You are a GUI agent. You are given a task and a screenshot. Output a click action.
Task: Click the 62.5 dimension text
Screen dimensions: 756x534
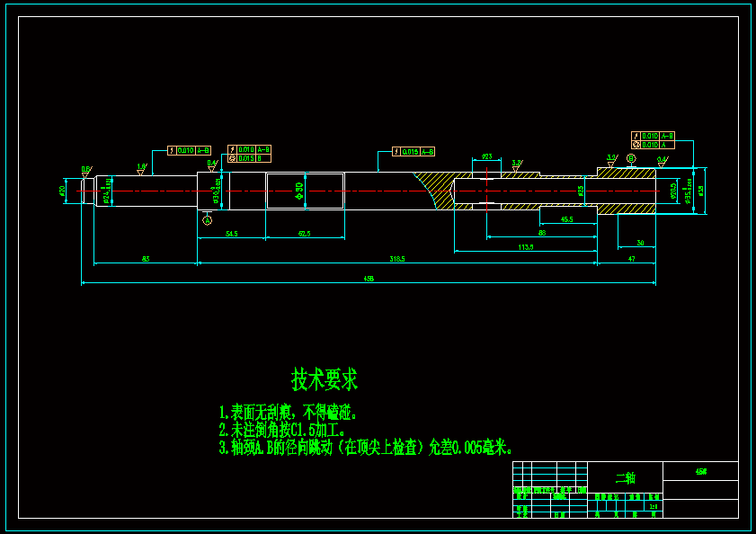point(302,232)
